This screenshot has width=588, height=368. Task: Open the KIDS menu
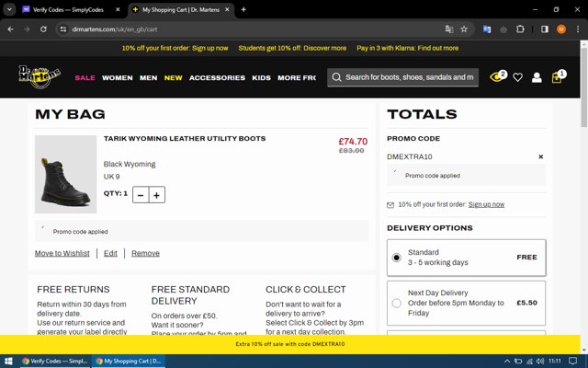[261, 77]
